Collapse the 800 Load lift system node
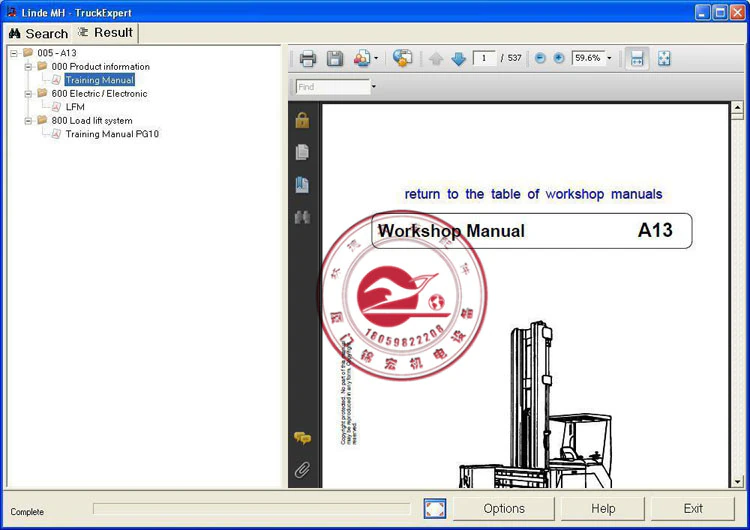750x530 pixels. coord(28,121)
